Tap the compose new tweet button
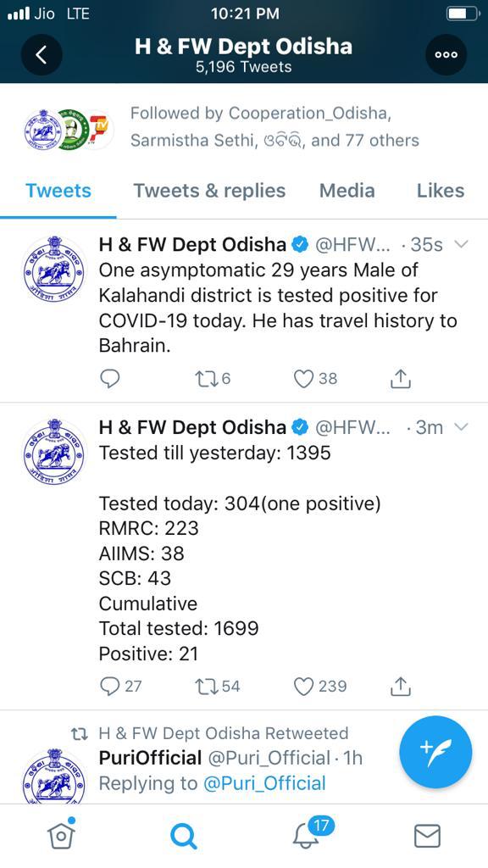 point(435,752)
